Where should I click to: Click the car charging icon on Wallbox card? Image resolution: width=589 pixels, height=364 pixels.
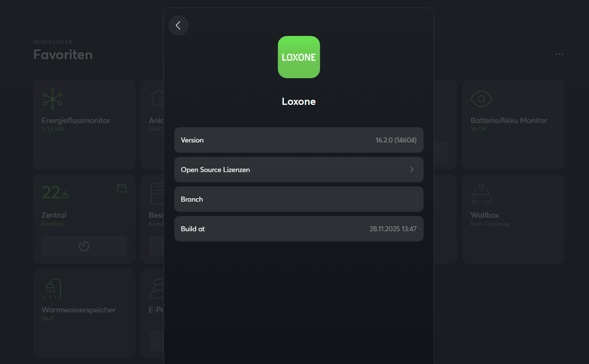482,194
